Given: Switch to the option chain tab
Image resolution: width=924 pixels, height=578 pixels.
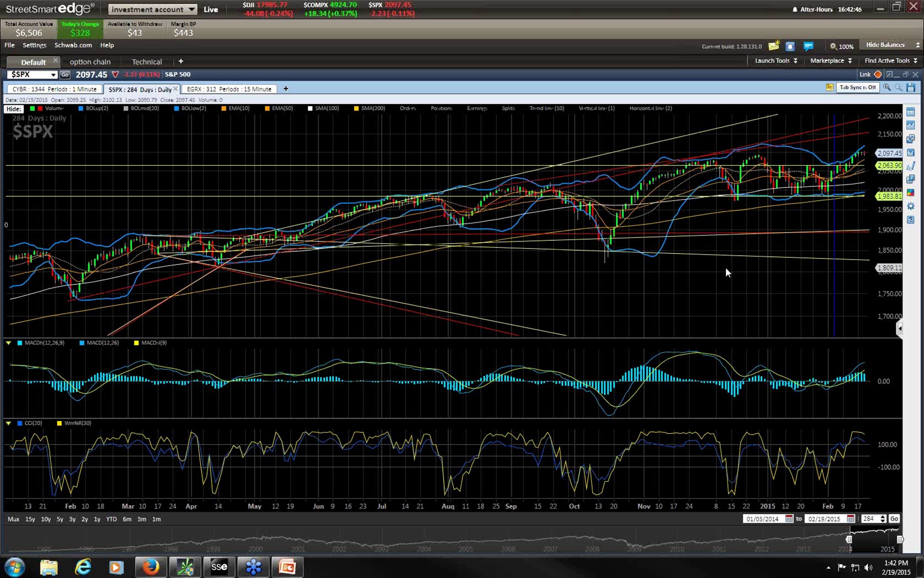Looking at the screenshot, I should pyautogui.click(x=90, y=62).
